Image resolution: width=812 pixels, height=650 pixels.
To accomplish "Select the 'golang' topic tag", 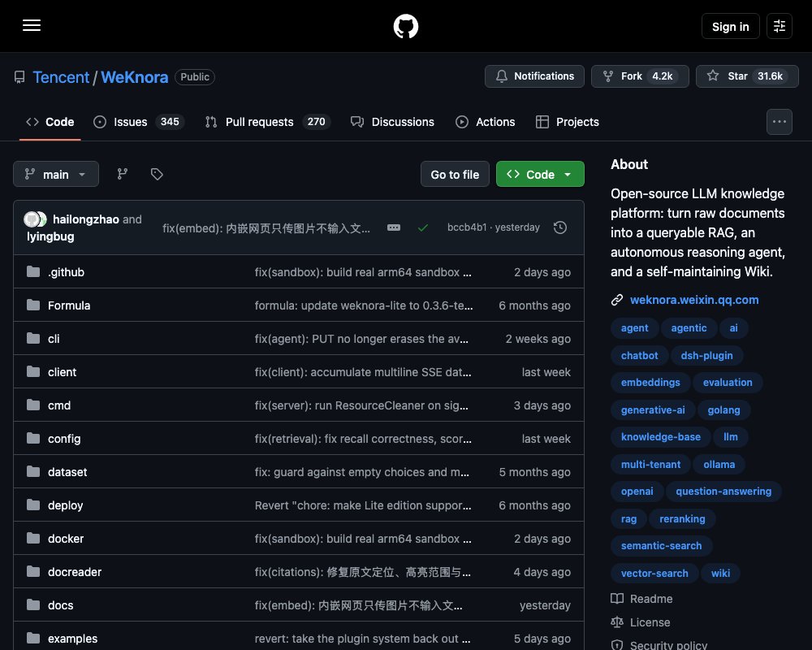I will (723, 410).
